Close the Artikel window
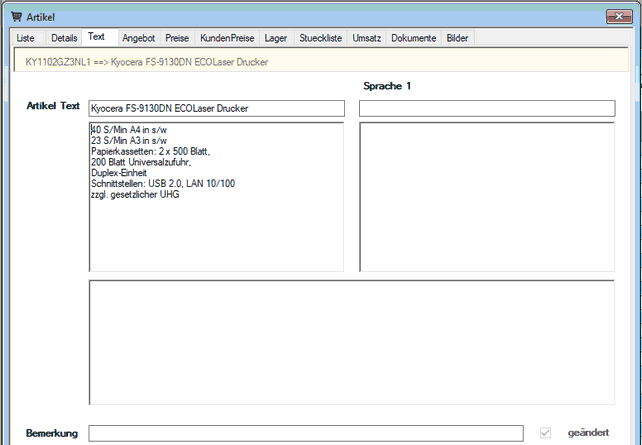642x445 pixels. coord(619,16)
